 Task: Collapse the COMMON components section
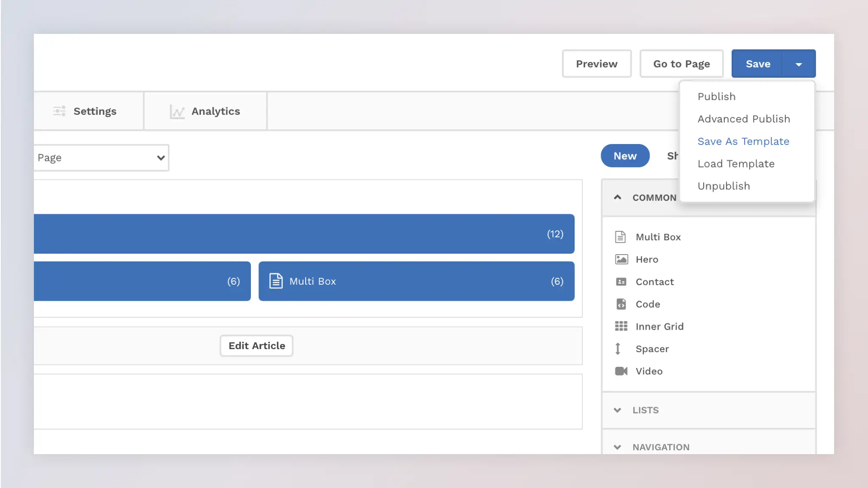[617, 197]
